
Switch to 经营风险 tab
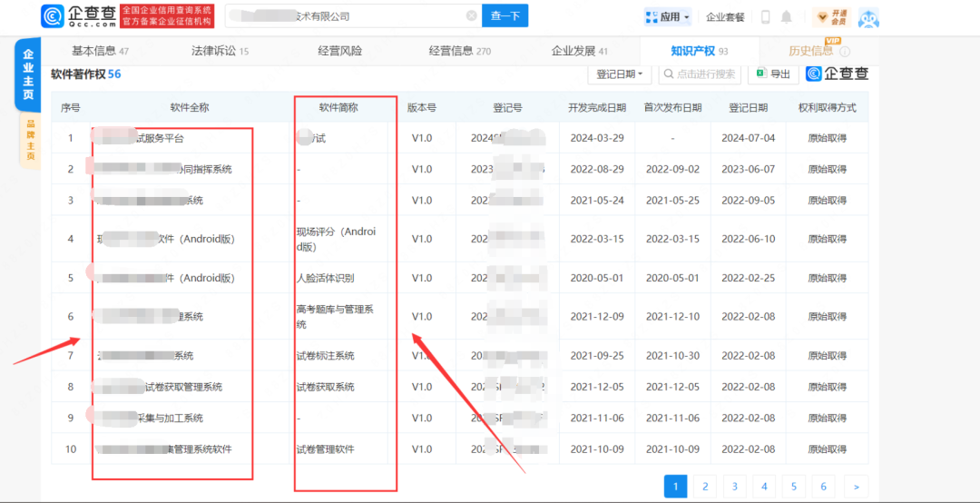click(x=340, y=52)
